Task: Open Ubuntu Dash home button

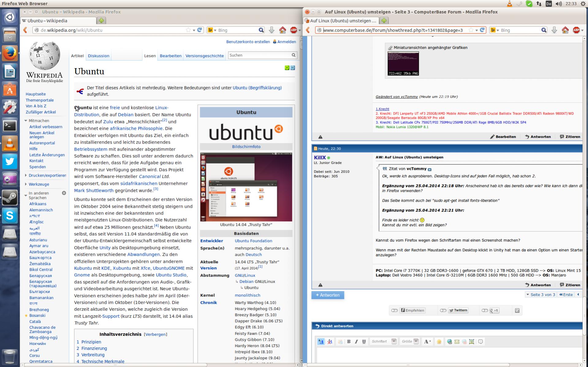Action: [x=10, y=17]
